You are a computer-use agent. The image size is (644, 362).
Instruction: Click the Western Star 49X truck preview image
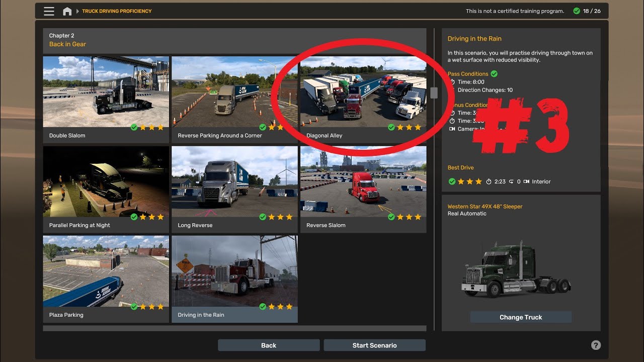click(516, 271)
